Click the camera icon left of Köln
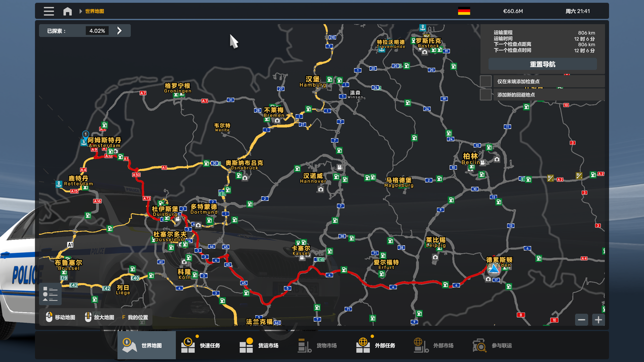The height and width of the screenshot is (362, 644). (184, 262)
